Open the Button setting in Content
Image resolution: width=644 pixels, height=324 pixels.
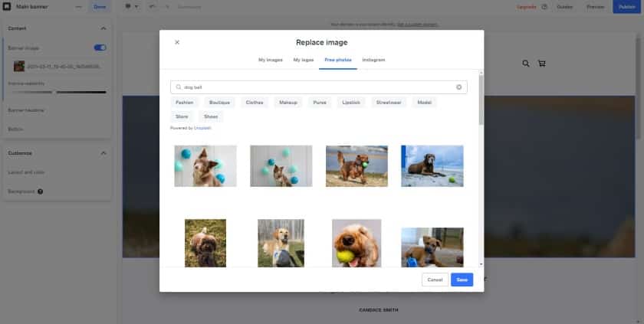[15, 129]
